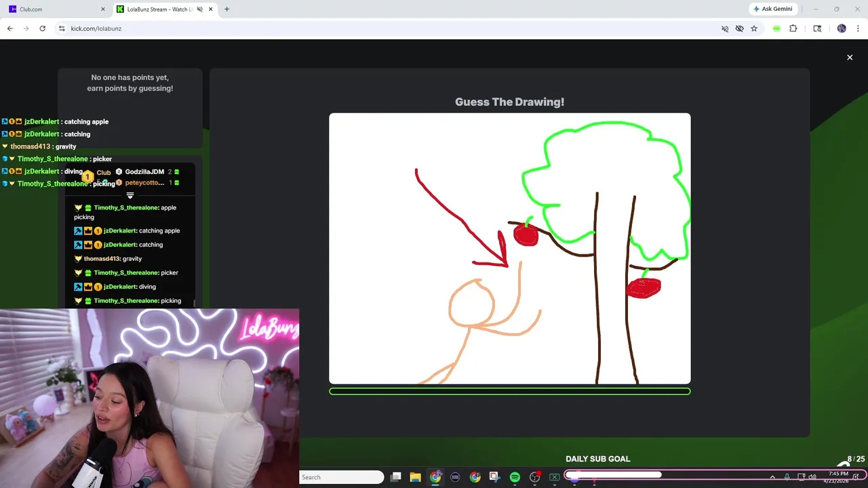
Task: Click the Windows taskbar Search box
Action: tap(342, 477)
